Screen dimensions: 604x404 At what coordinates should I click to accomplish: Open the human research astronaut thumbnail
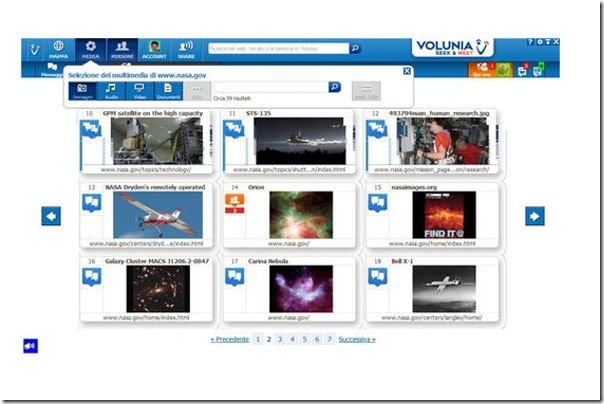443,141
